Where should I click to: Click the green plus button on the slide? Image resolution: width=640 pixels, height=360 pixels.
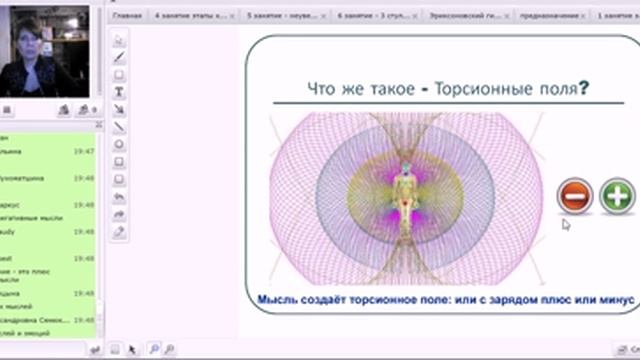point(617,196)
